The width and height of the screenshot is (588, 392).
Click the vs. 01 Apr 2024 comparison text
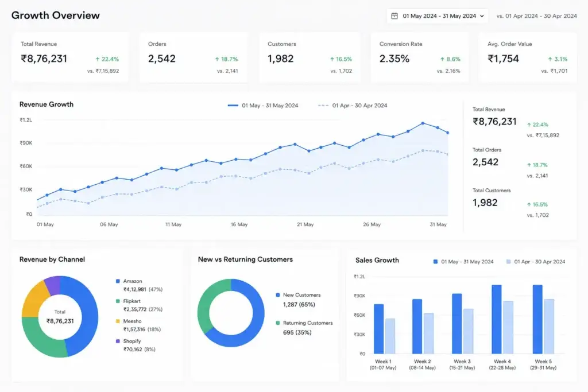point(537,16)
